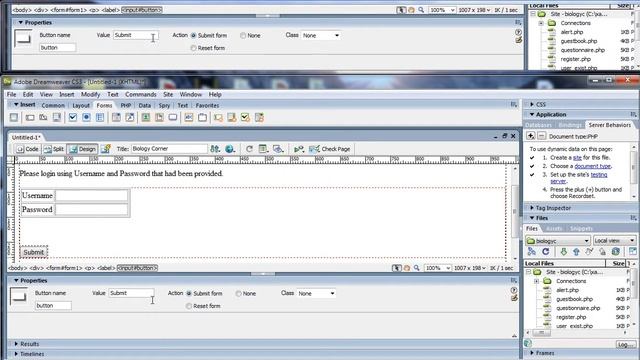The height and width of the screenshot is (360, 640).
Task: Refresh Design view from the document toolbar
Action: pyautogui.click(x=249, y=149)
